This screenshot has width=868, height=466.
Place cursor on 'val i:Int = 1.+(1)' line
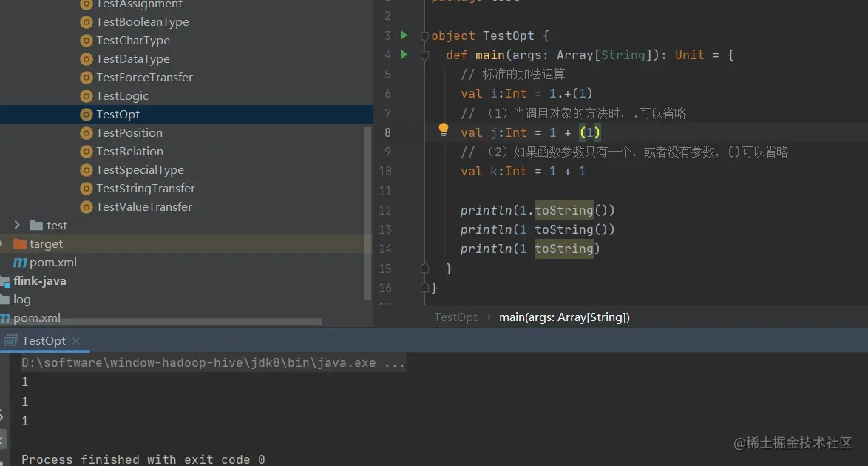pyautogui.click(x=526, y=94)
